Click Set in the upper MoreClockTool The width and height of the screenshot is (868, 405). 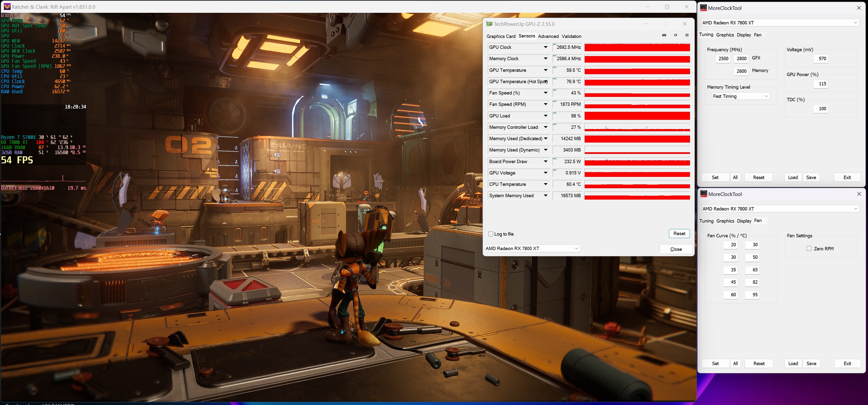click(715, 177)
